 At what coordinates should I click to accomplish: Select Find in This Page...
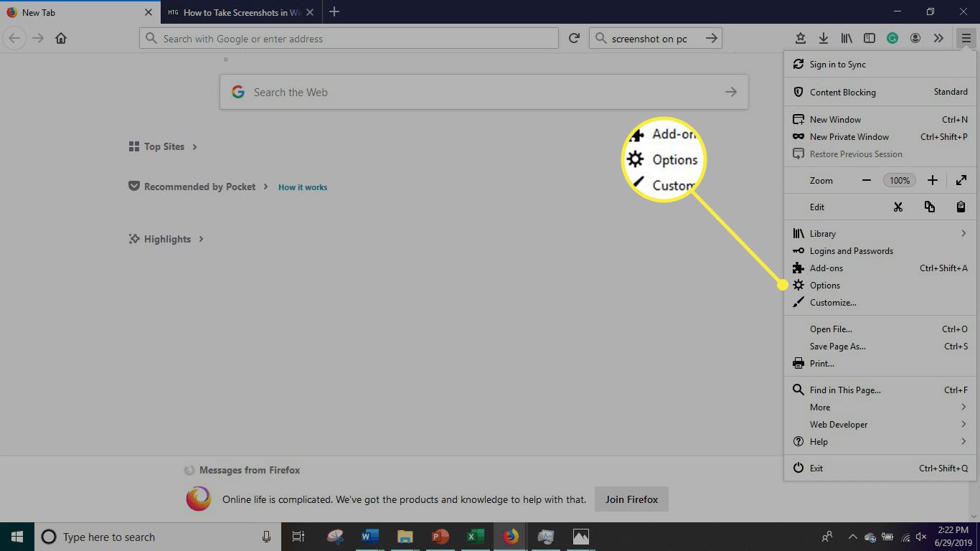click(880, 390)
